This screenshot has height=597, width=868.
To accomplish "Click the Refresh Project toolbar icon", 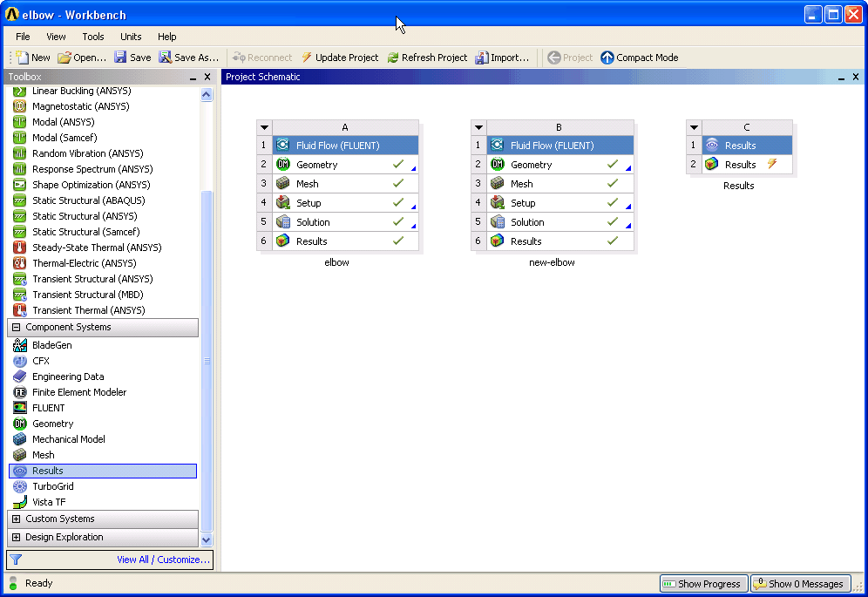I will tap(393, 57).
